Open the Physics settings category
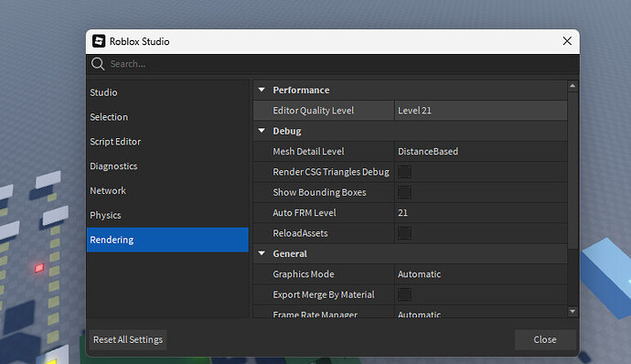 click(167, 216)
